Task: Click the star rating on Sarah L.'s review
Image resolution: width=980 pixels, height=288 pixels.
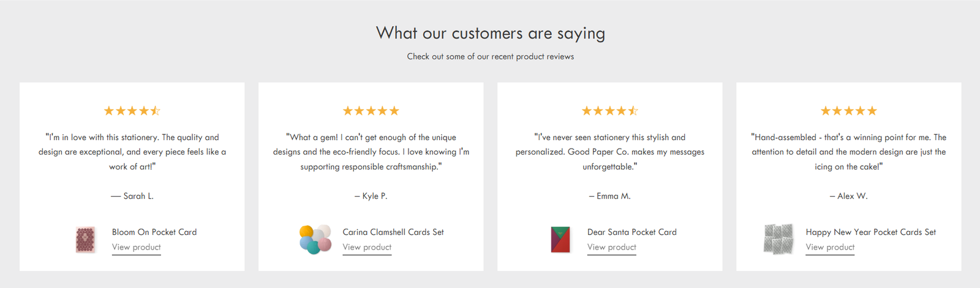Action: [132, 111]
